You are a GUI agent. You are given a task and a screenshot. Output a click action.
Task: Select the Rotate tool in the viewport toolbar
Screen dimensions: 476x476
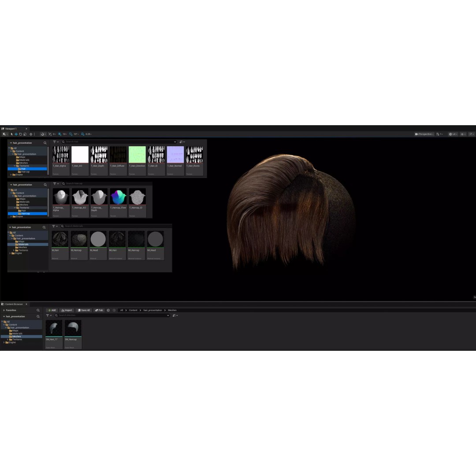(x=20, y=134)
